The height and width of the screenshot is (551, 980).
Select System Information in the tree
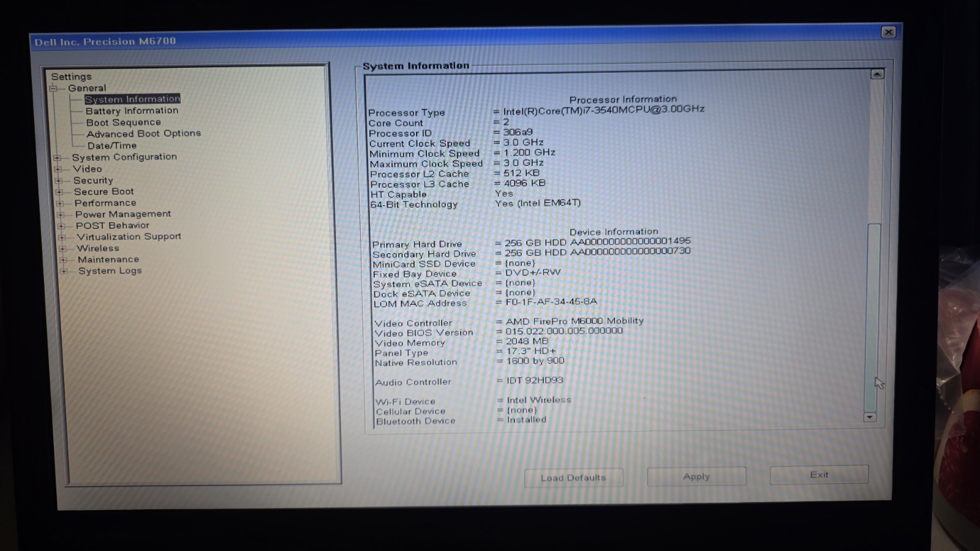tap(132, 99)
